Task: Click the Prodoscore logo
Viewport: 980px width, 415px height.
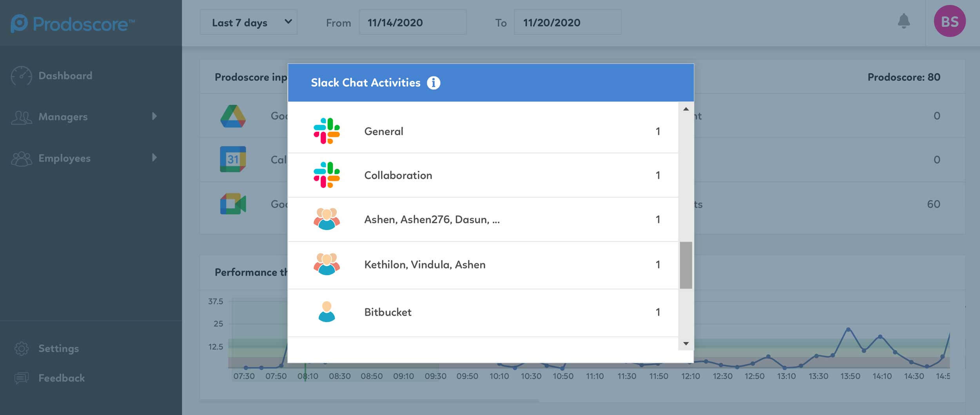Action: 73,24
